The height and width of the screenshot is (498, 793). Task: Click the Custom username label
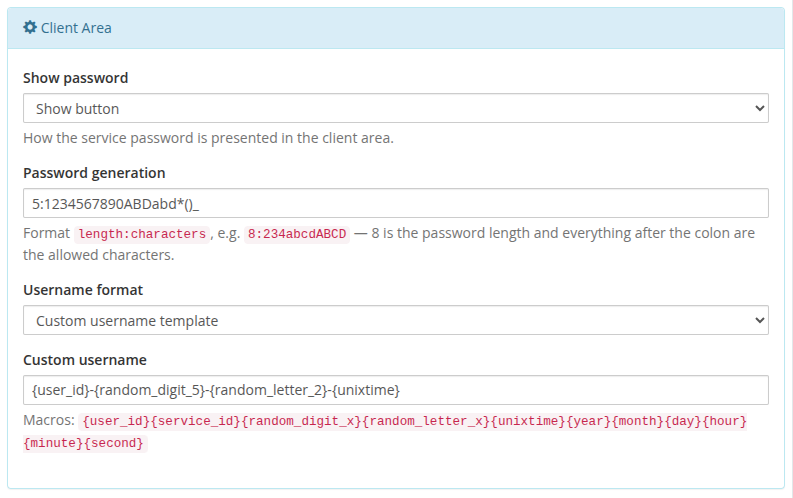[x=85, y=360]
